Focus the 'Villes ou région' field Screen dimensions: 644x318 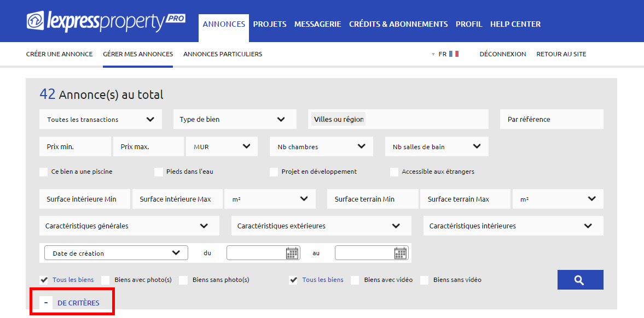[398, 120]
